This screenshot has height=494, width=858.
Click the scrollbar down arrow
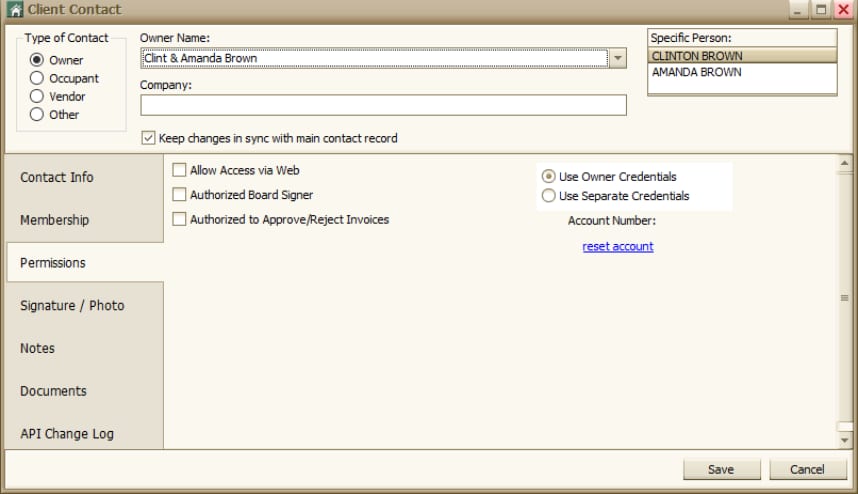tap(844, 440)
